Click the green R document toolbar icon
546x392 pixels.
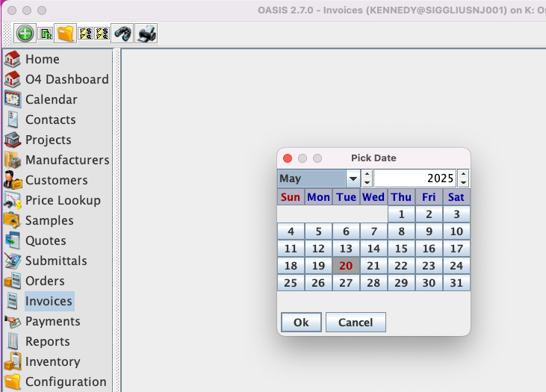46,34
